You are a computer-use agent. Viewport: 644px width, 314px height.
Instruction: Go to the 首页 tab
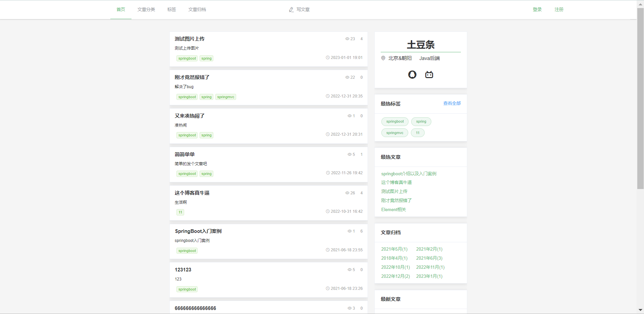coord(121,10)
